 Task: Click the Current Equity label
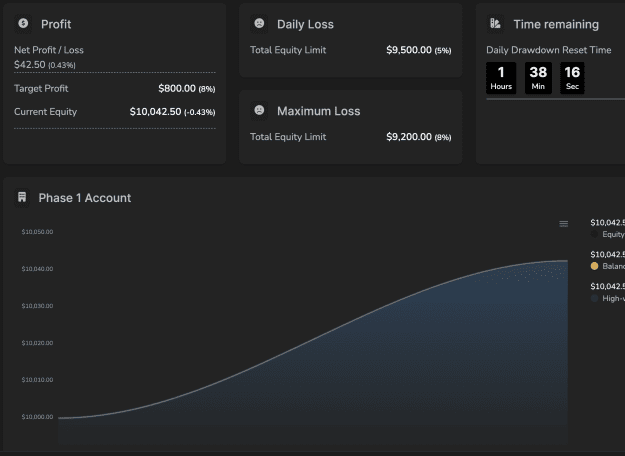click(45, 112)
